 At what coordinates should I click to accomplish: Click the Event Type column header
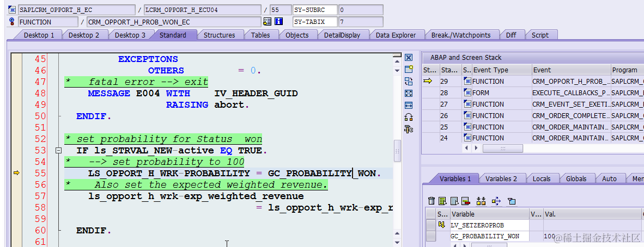[501, 70]
